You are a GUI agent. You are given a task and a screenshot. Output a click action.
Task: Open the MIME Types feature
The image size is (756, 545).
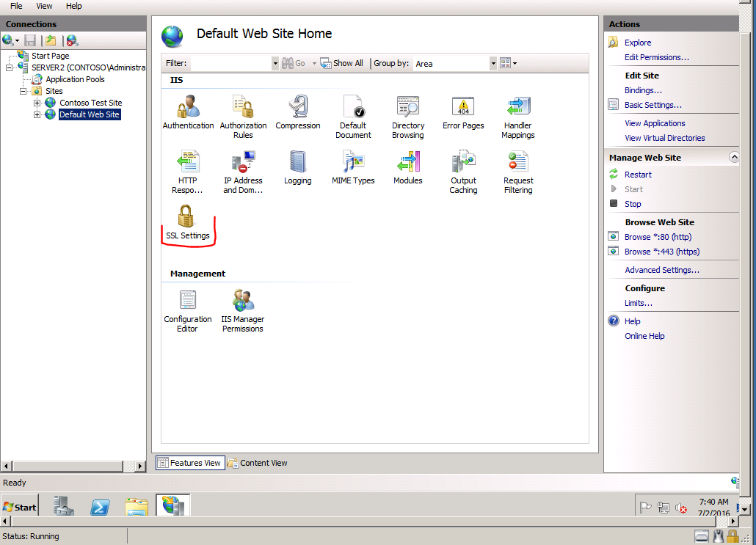click(353, 168)
